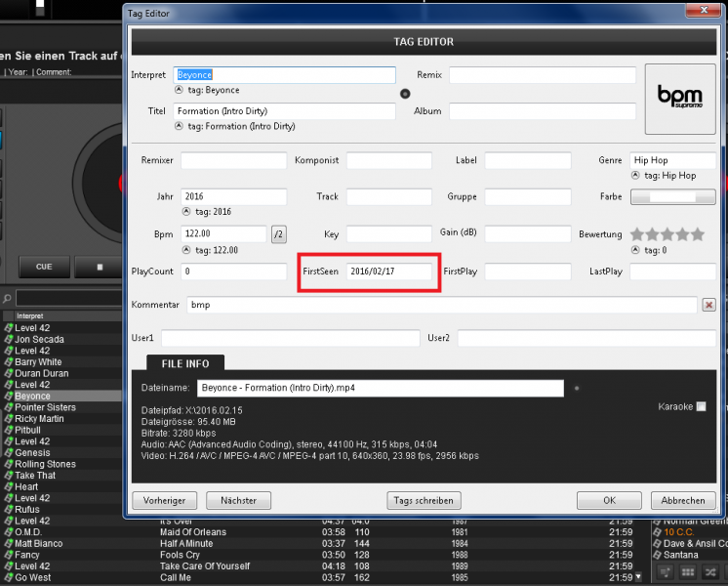Set Bewertung rating to one star
728x586 pixels.
[x=637, y=234]
